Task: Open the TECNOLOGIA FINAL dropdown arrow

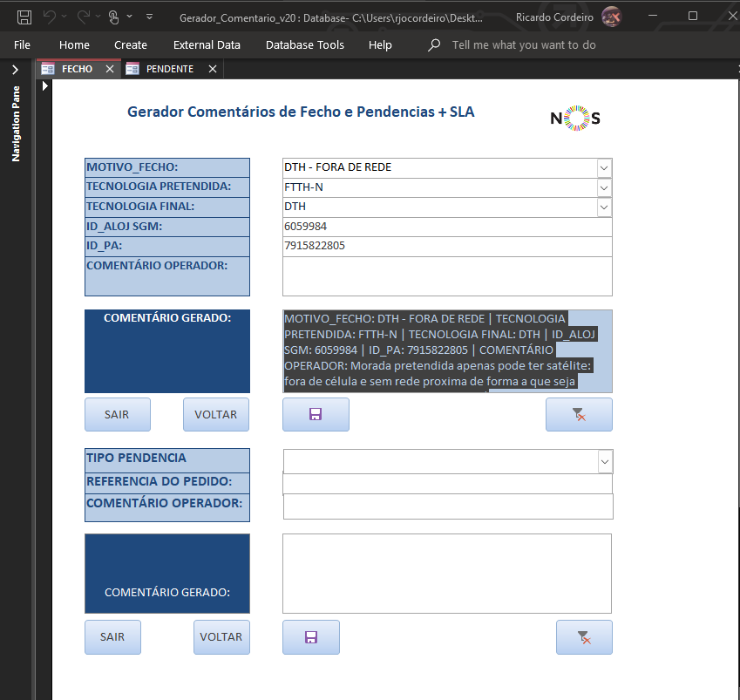Action: [x=604, y=207]
